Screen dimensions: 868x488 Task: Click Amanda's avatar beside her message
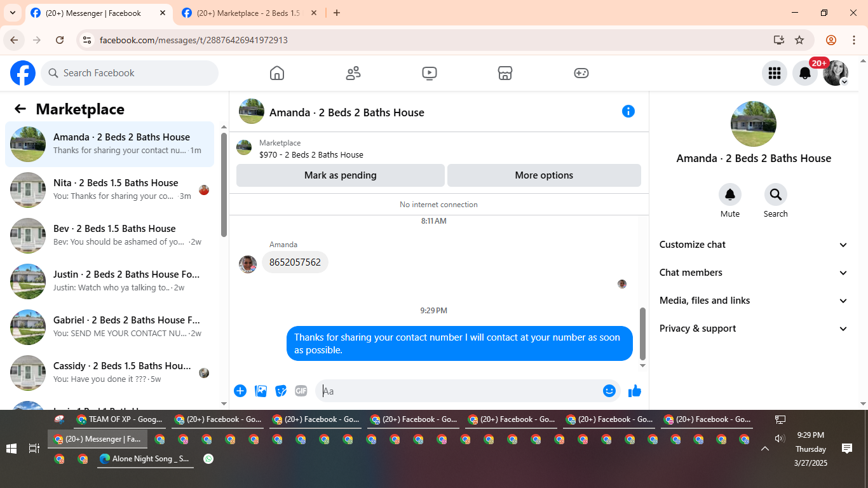tap(248, 264)
